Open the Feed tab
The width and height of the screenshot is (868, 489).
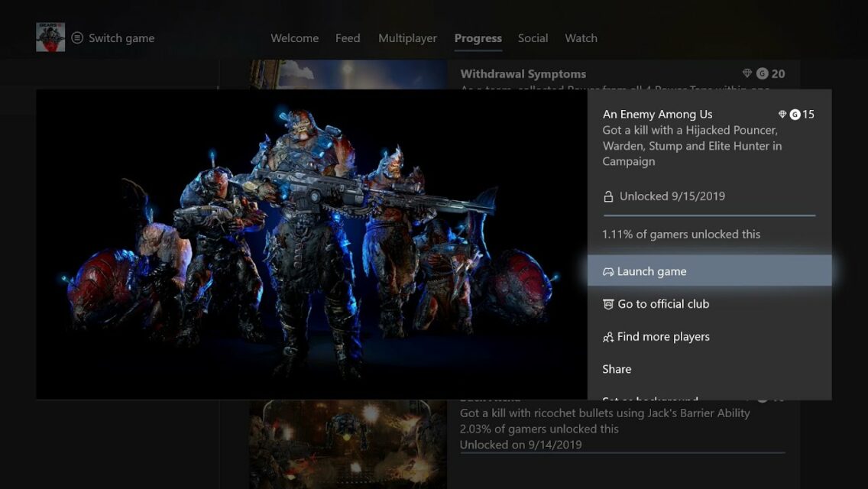click(348, 38)
